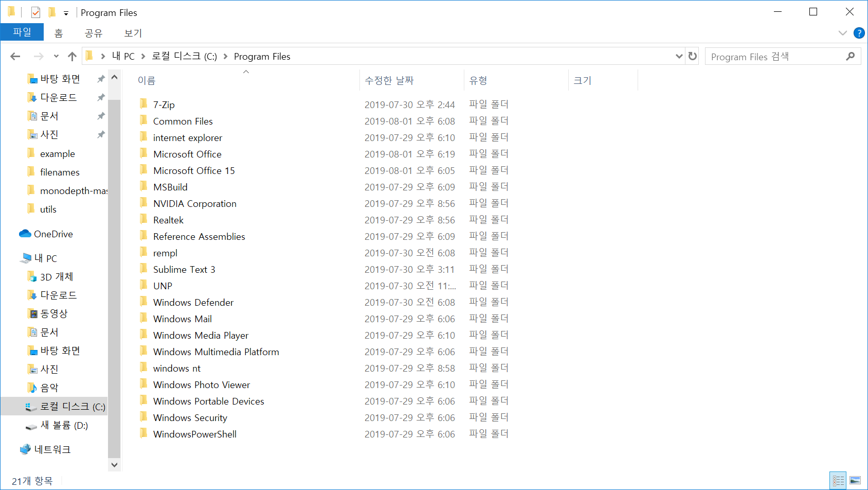The image size is (868, 490).
Task: Select the WindowsPowerShell folder icon
Action: tap(143, 433)
